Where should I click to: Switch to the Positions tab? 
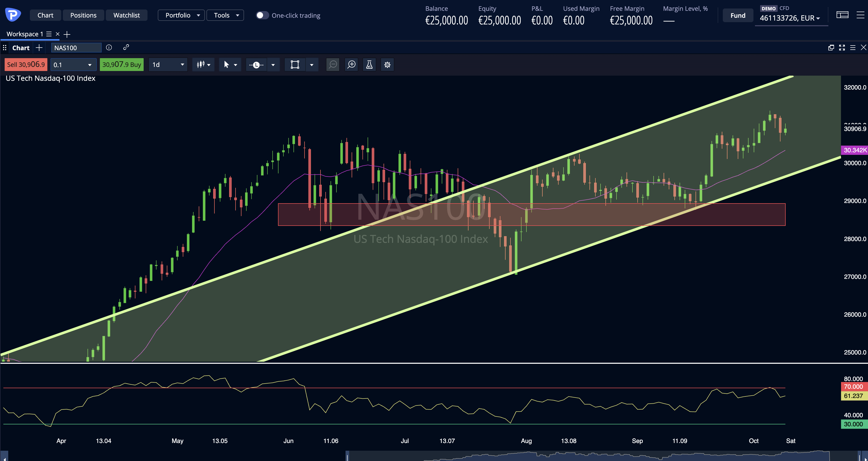(x=83, y=15)
